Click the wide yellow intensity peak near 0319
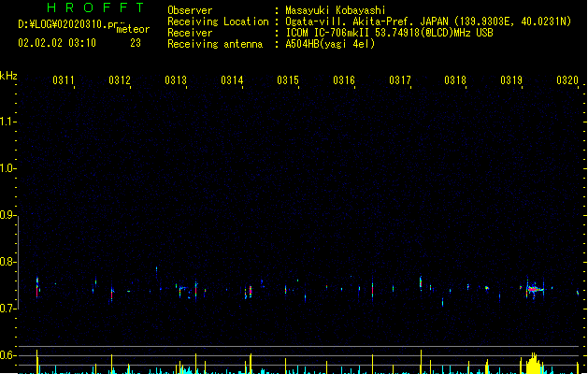The height and width of the screenshot is (374, 588). (x=533, y=363)
